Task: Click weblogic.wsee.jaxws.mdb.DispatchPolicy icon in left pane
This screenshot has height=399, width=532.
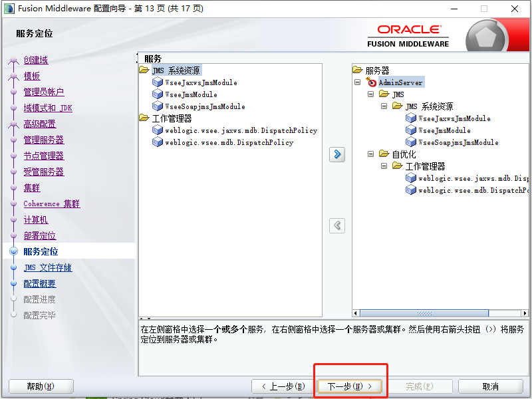Action: pyautogui.click(x=158, y=130)
